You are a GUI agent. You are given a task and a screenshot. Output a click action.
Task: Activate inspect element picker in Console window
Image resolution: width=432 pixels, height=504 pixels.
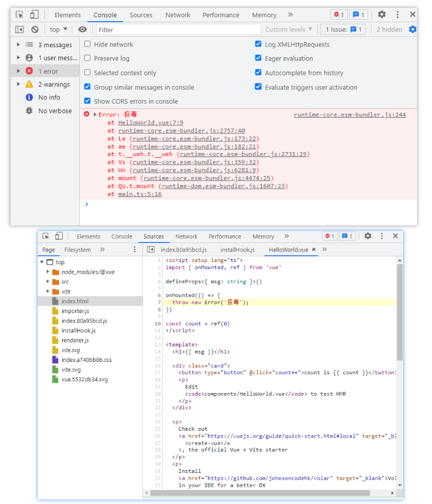[19, 15]
